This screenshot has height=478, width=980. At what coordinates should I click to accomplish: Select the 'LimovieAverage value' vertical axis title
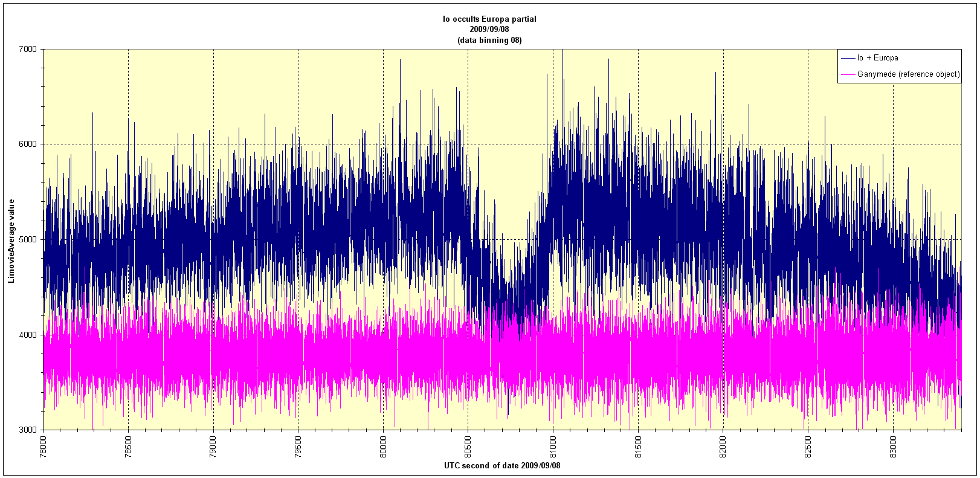[11, 240]
